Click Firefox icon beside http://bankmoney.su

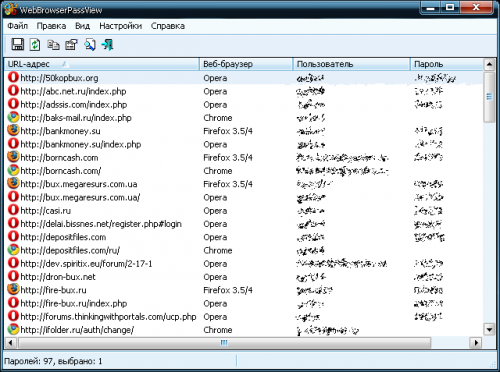click(13, 130)
